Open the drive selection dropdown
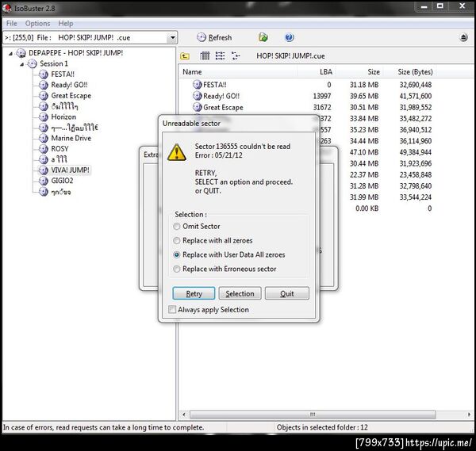This screenshot has height=451, width=476. point(172,37)
